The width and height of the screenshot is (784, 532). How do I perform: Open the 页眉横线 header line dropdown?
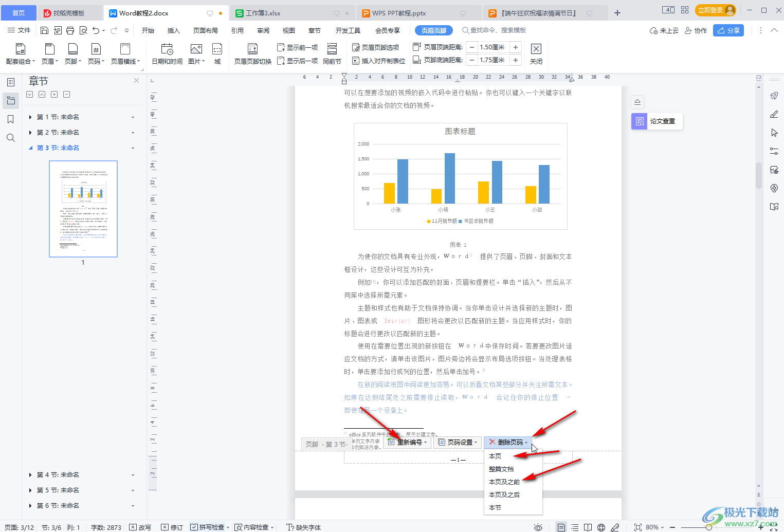click(125, 54)
